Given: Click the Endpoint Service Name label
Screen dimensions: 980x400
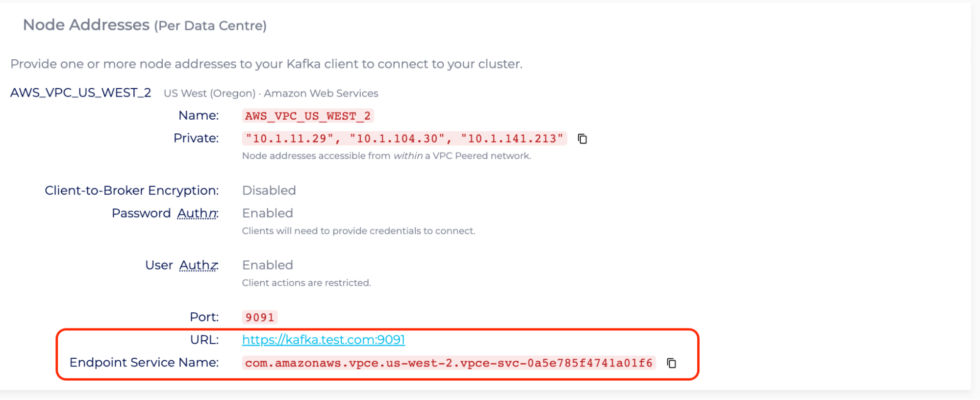Looking at the screenshot, I should pyautogui.click(x=144, y=363).
